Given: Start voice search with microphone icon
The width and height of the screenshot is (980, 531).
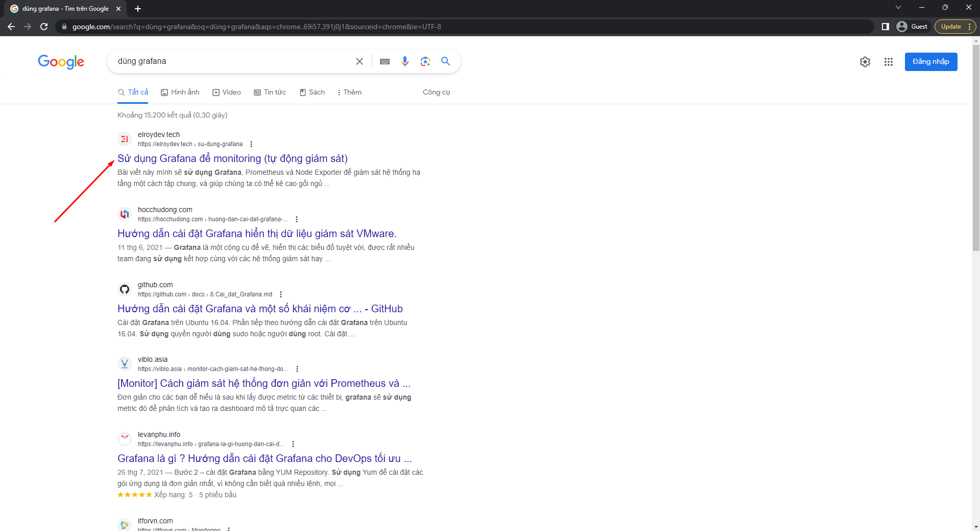Looking at the screenshot, I should point(405,61).
